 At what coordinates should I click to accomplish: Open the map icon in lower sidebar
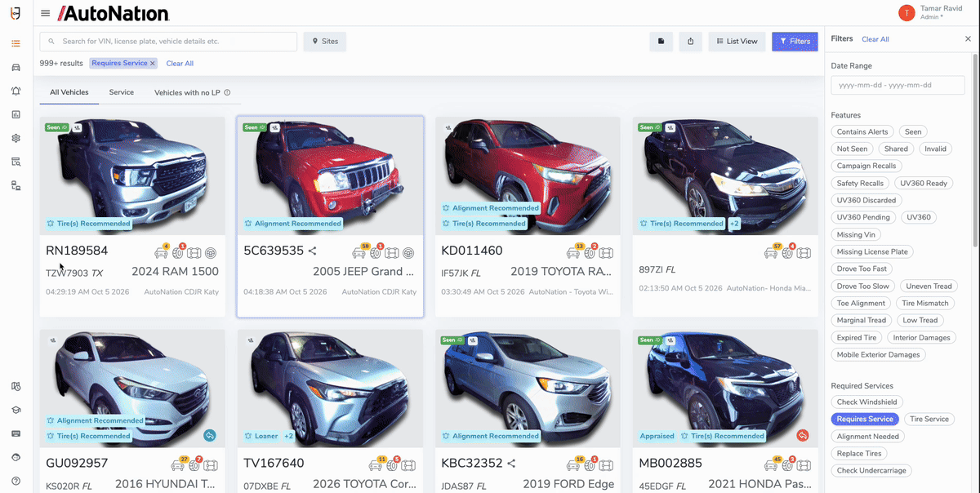[x=16, y=386]
